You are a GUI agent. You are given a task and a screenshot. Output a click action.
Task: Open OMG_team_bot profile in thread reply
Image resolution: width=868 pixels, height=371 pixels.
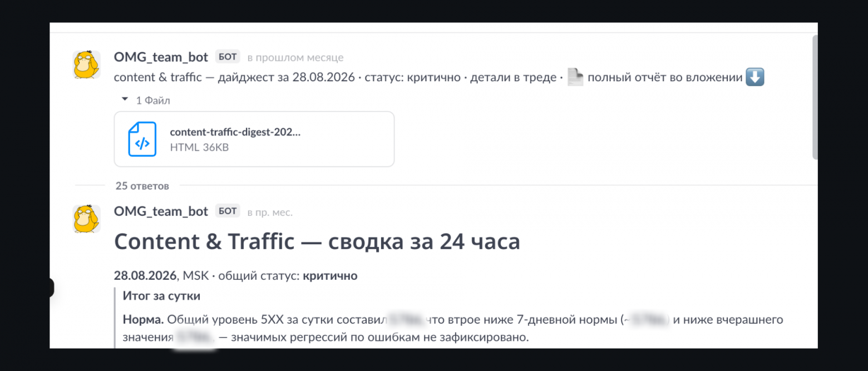161,211
